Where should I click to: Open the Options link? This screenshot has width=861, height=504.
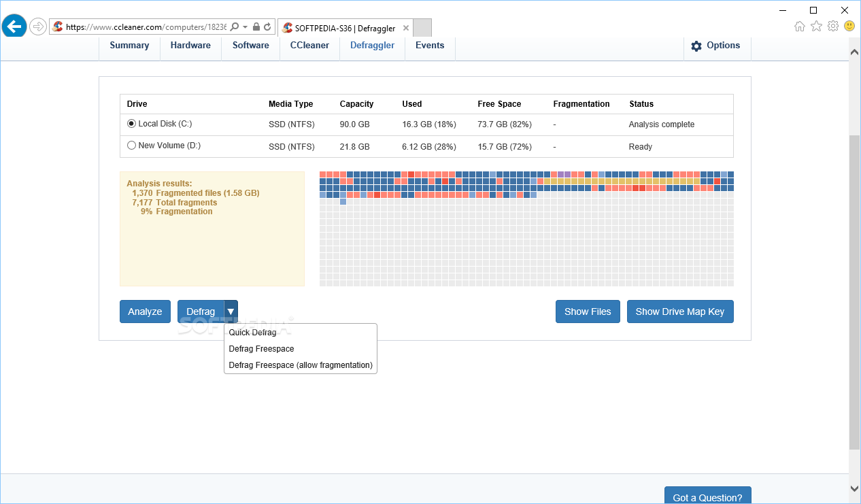pyautogui.click(x=723, y=46)
